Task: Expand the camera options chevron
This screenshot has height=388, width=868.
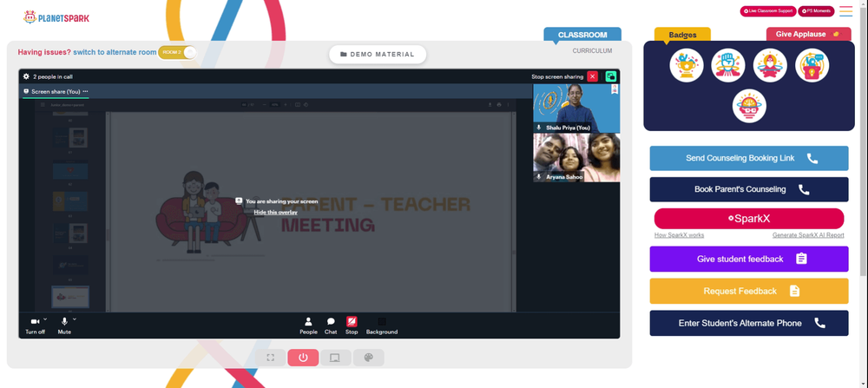Action: pyautogui.click(x=45, y=319)
